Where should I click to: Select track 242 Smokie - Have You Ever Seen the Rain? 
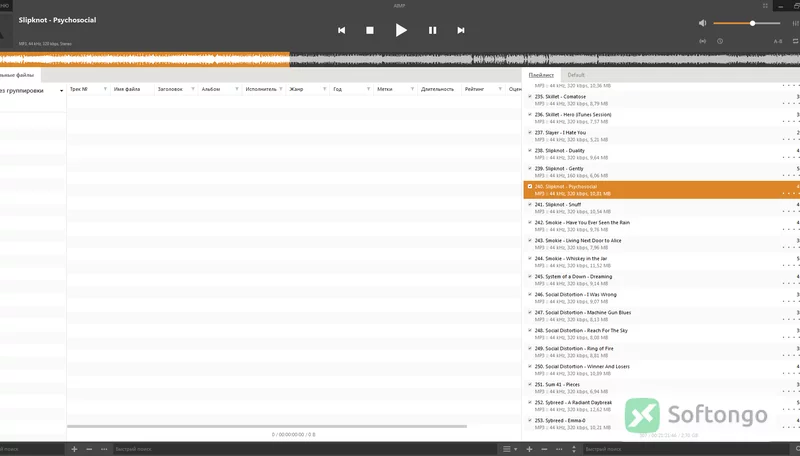661,226
